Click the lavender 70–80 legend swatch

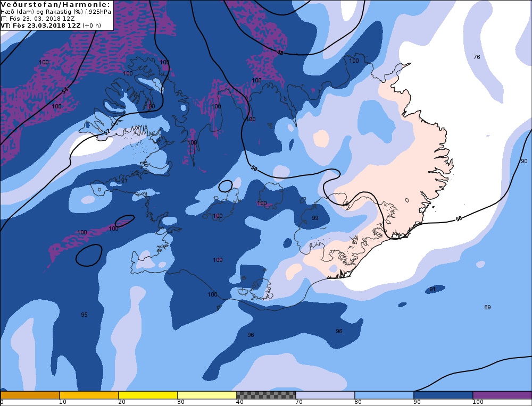click(x=325, y=395)
